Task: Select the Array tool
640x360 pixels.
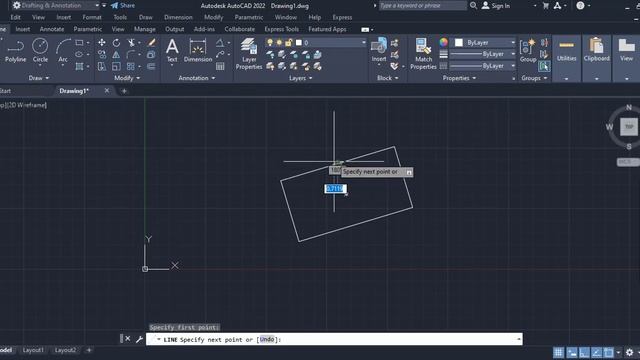Action: 131,66
